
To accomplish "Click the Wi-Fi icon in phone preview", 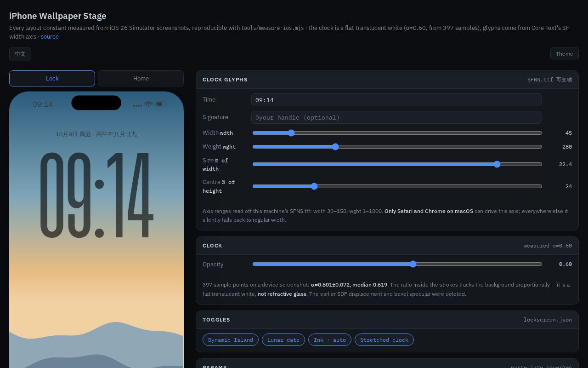I will point(148,104).
